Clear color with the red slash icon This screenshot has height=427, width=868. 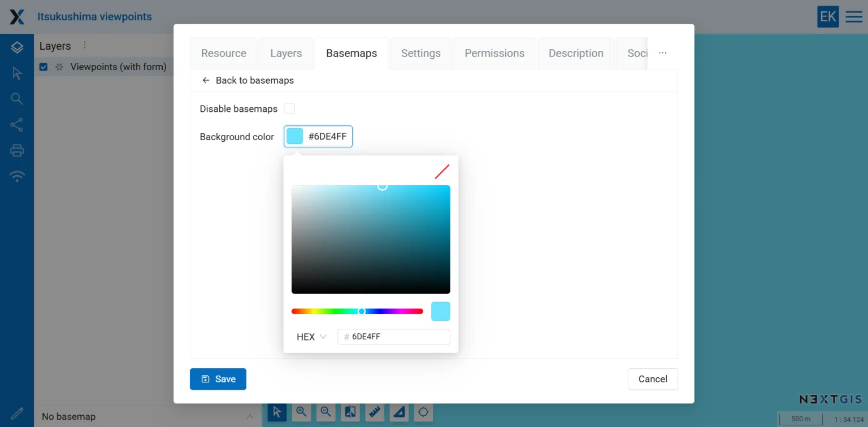442,172
